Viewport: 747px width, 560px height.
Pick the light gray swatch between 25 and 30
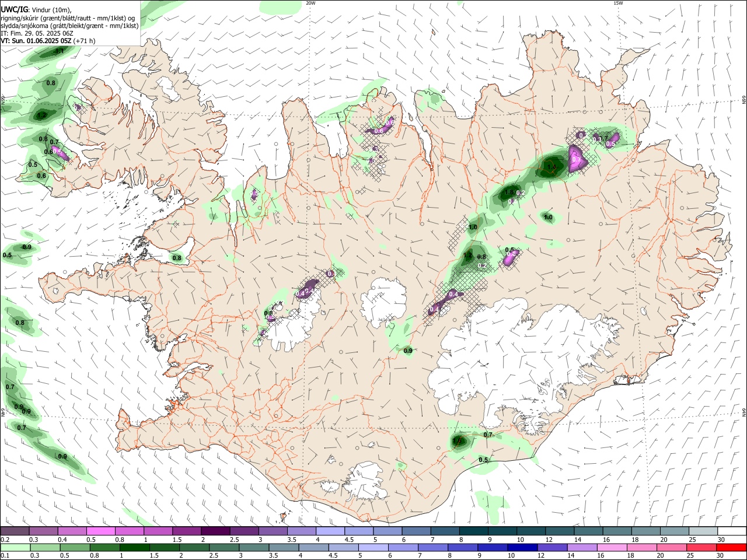coord(703,531)
